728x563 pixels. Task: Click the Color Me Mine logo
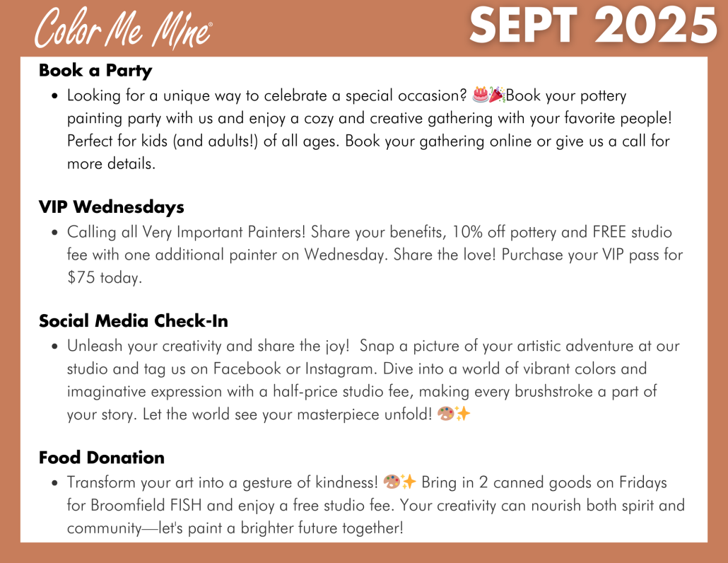123,29
